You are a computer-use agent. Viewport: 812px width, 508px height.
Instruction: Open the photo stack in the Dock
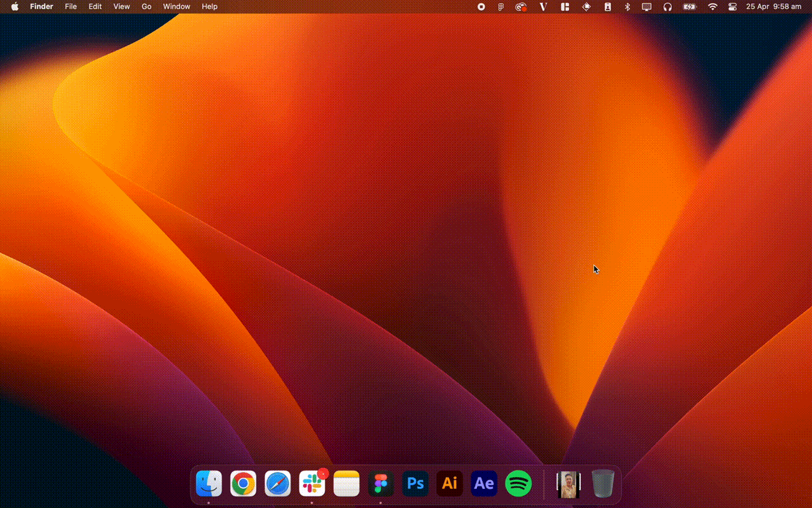tap(568, 484)
